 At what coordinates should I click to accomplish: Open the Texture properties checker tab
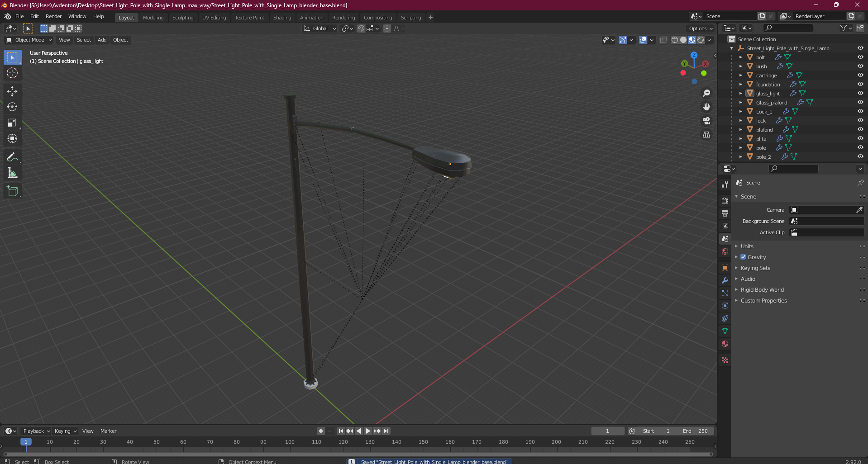(x=725, y=360)
